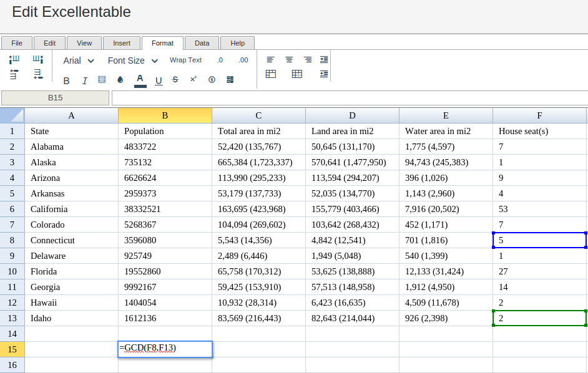Open the fill color droplet tool
Image resolution: width=588 pixels, height=373 pixels.
point(120,80)
